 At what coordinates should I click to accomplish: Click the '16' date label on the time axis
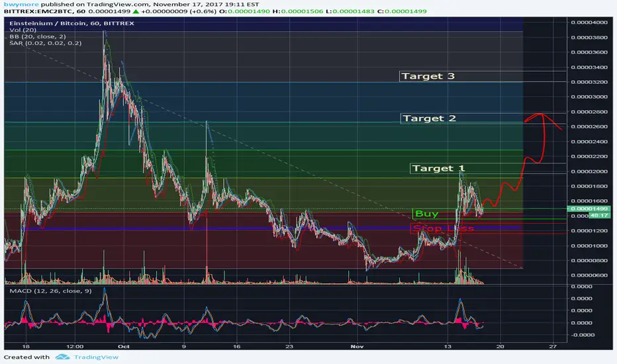236,346
